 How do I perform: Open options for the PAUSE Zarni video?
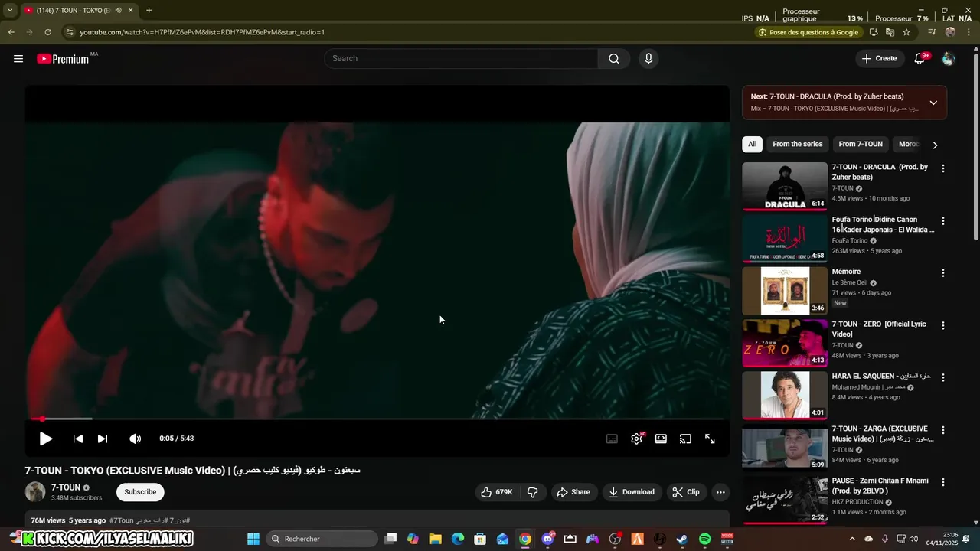coord(943,483)
